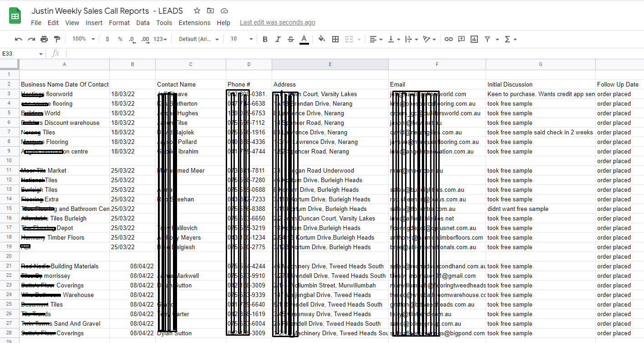
Task: Check the cloud document status icon
Action: [x=224, y=11]
